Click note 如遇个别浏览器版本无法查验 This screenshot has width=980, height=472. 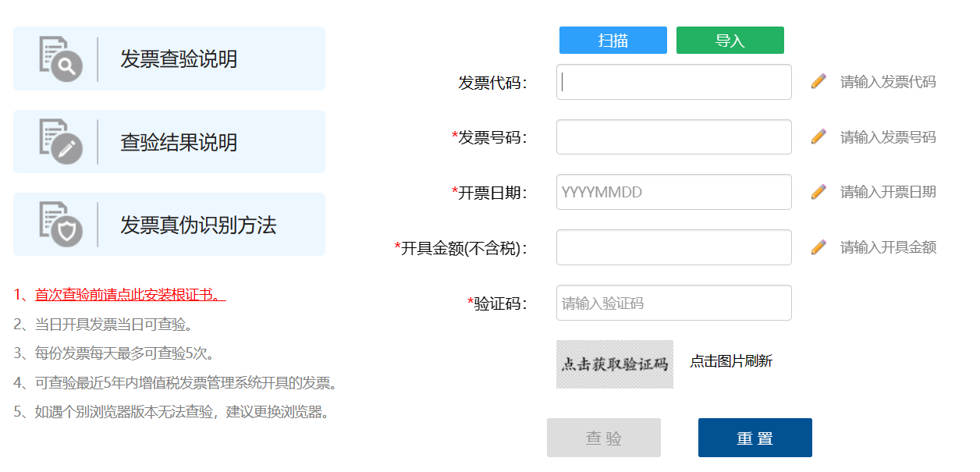point(172,412)
